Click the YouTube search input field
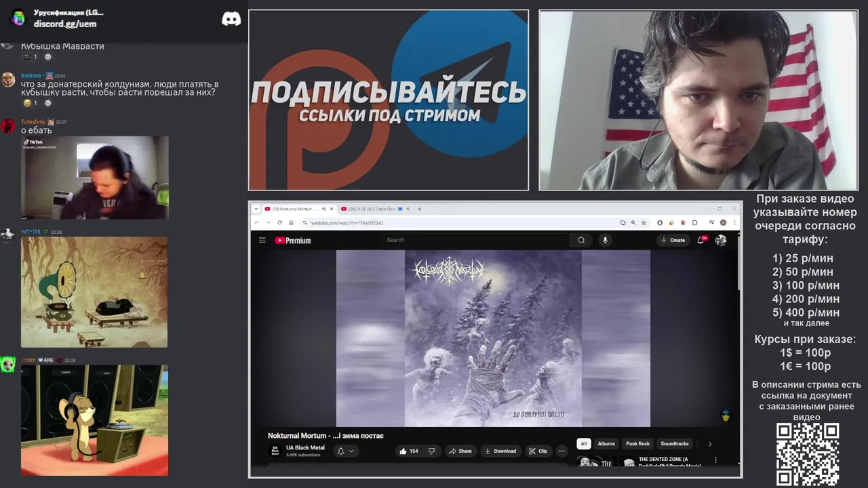This screenshot has height=488, width=868. click(475, 240)
